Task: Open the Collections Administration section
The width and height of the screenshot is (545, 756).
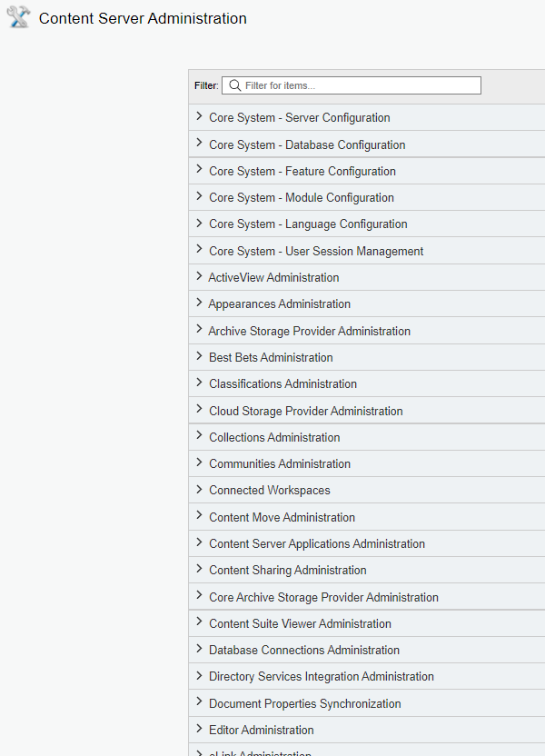Action: click(x=274, y=437)
